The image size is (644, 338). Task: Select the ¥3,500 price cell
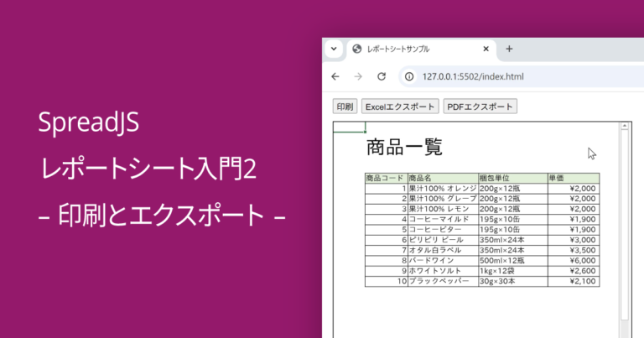click(574, 250)
